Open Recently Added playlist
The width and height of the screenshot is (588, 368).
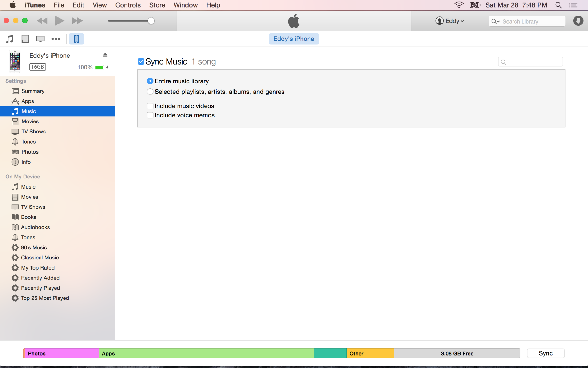[57, 278]
